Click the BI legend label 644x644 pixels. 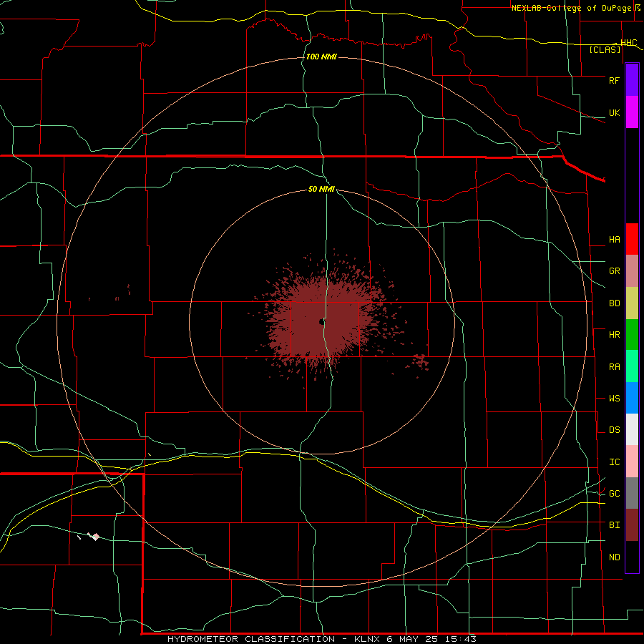point(614,525)
